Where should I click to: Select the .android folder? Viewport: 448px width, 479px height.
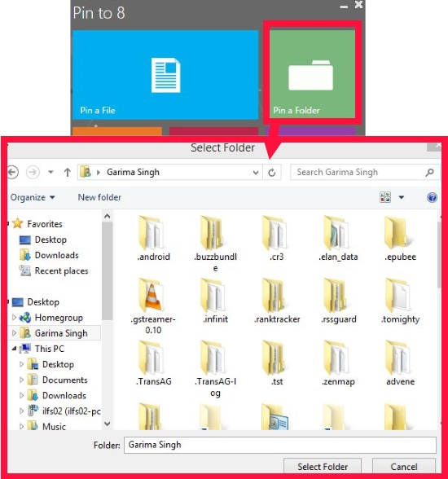point(153,239)
